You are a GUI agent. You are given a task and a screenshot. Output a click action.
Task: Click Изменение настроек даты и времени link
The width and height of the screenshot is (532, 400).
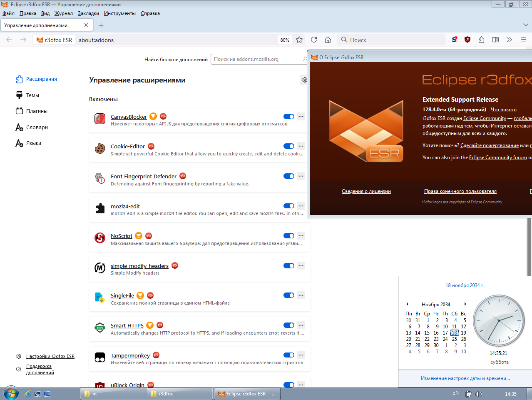click(x=465, y=378)
